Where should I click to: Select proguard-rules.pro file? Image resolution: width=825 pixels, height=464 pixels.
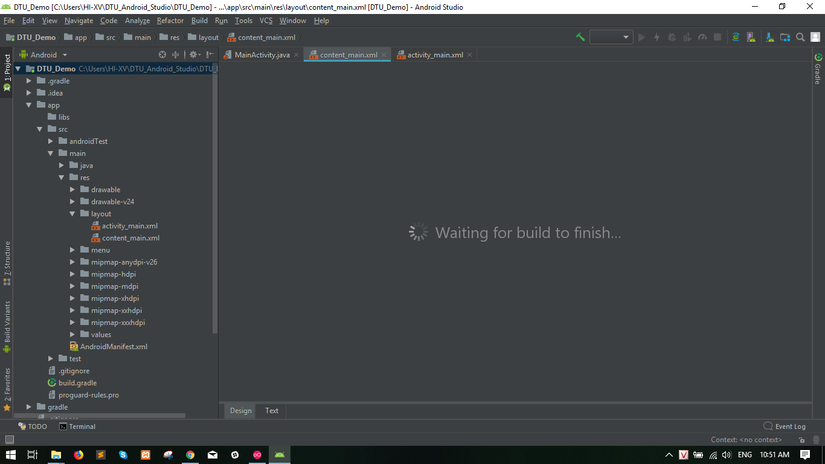point(83,395)
